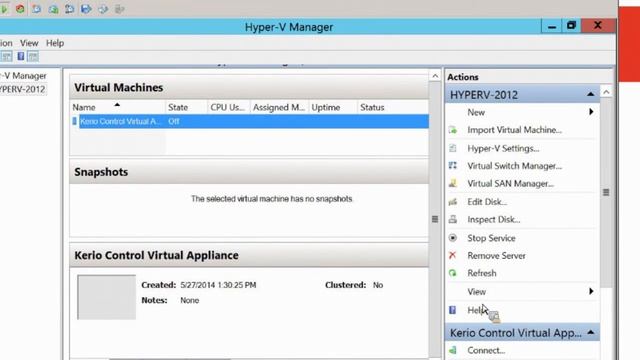Image resolution: width=640 pixels, height=360 pixels.
Task: Click the Hyper-V Settings icon
Action: [453, 148]
